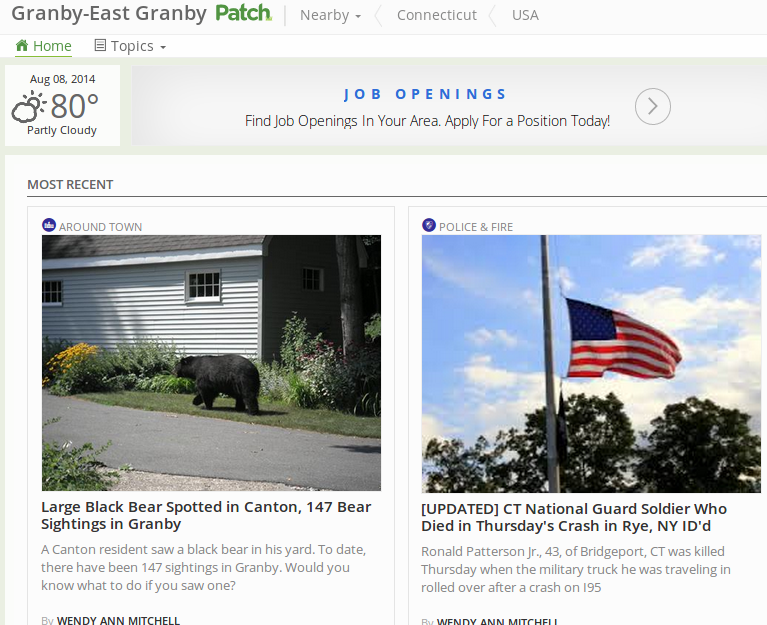The width and height of the screenshot is (767, 625).
Task: Click the Home house icon
Action: (x=22, y=45)
